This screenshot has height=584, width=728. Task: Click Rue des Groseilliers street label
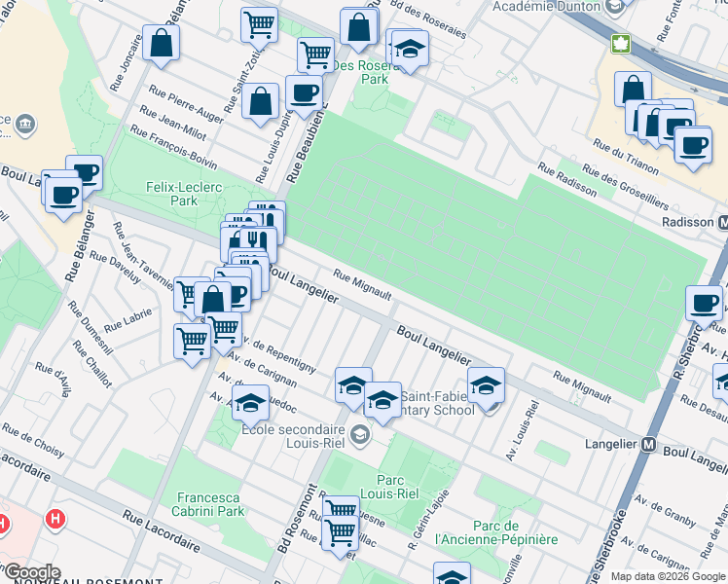click(x=626, y=187)
